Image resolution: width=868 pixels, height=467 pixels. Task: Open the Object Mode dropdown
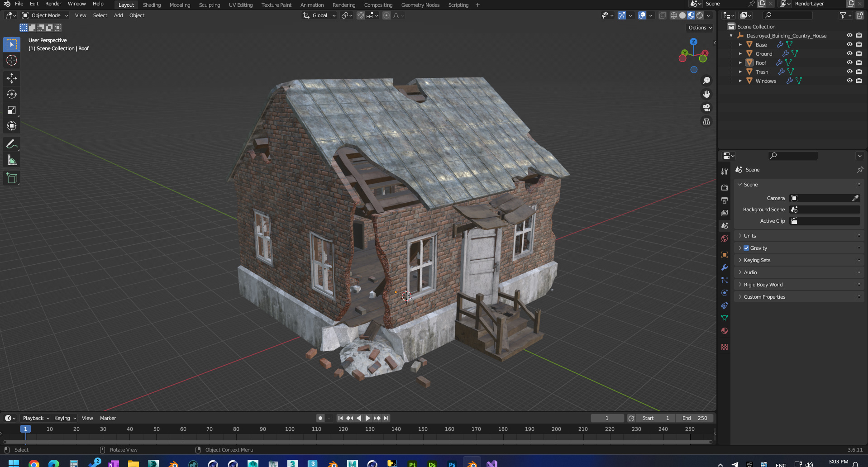coord(45,15)
